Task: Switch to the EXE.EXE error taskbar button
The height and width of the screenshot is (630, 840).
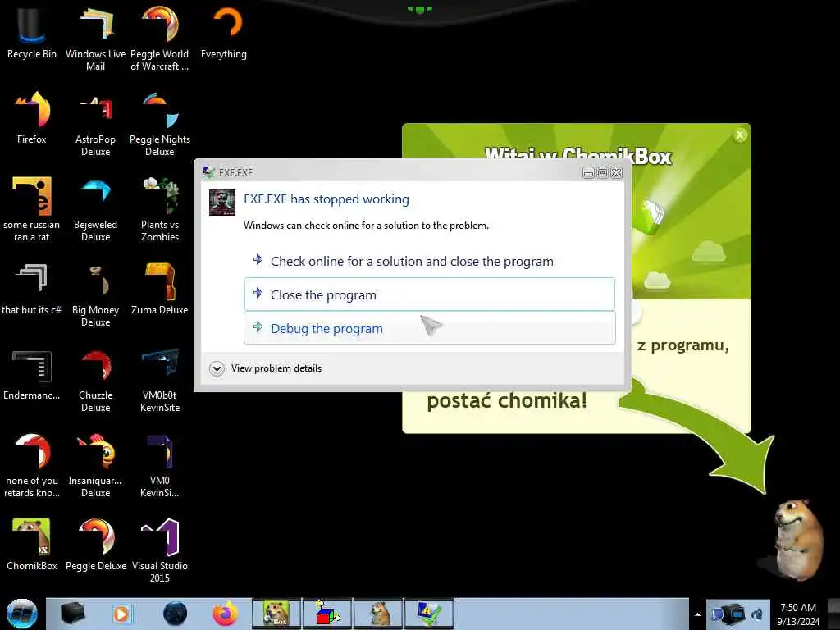Action: (429, 614)
